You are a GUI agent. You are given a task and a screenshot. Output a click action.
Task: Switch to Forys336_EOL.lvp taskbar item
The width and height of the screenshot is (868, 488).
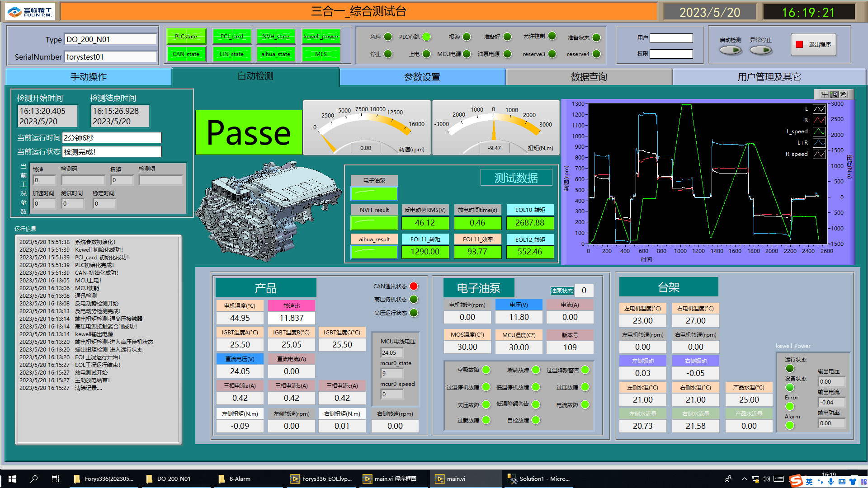click(x=321, y=479)
